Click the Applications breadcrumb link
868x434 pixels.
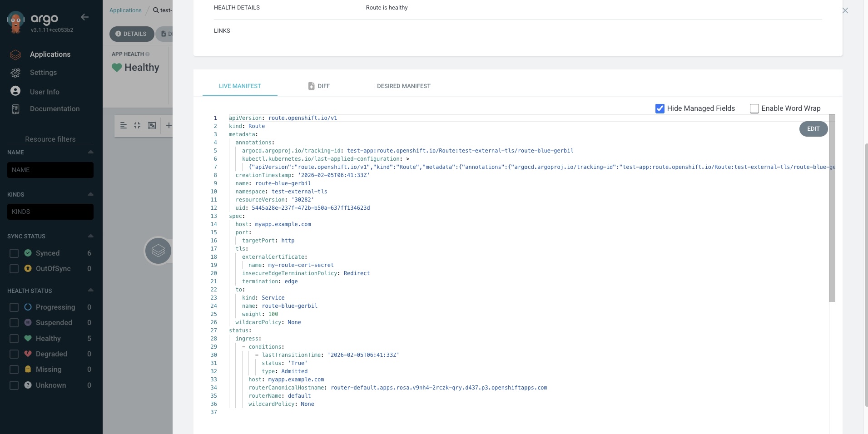coord(125,10)
